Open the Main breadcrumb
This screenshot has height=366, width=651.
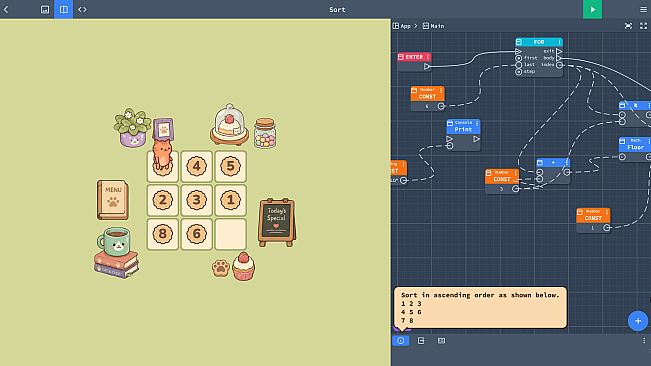[433, 26]
